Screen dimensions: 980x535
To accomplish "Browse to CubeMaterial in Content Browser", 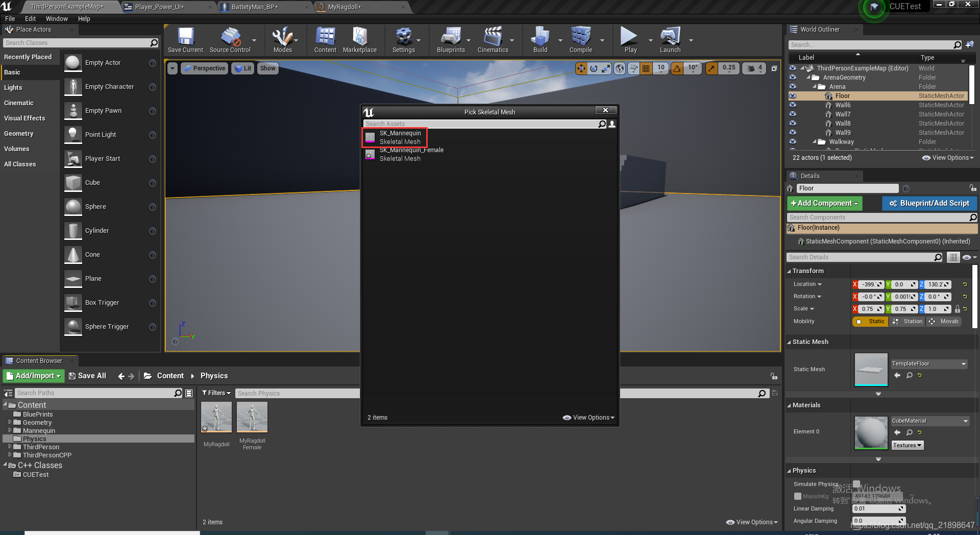I will [909, 432].
